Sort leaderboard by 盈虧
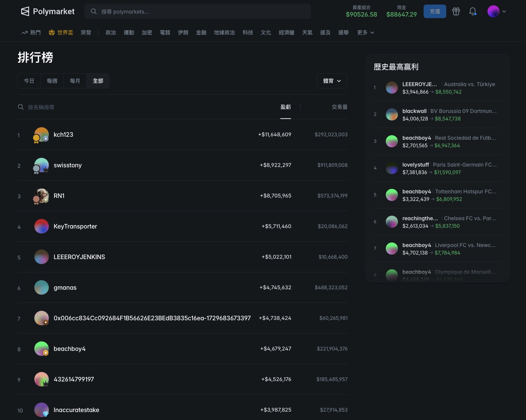The height and width of the screenshot is (420, 526). tap(286, 107)
